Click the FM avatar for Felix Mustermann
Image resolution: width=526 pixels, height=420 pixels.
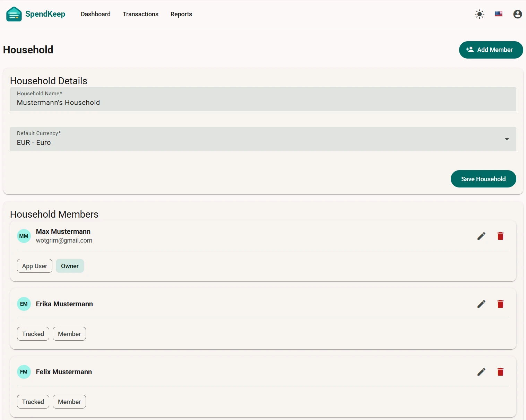point(24,372)
